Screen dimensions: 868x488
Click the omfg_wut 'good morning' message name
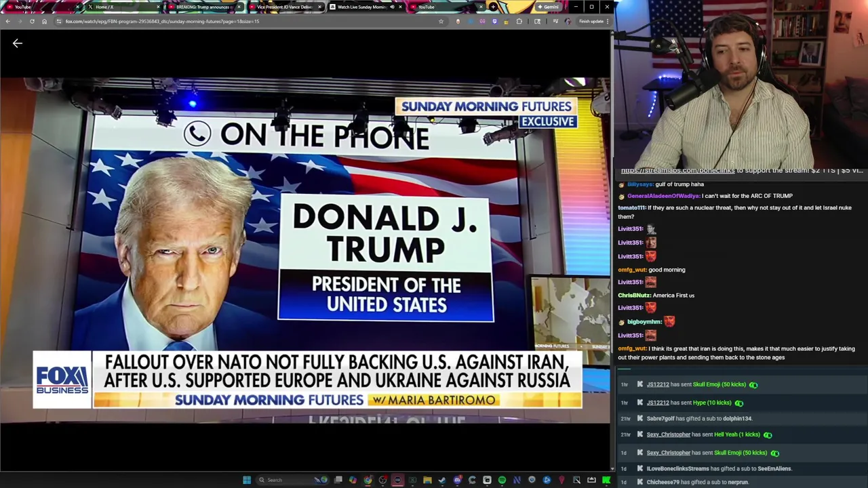(x=632, y=270)
